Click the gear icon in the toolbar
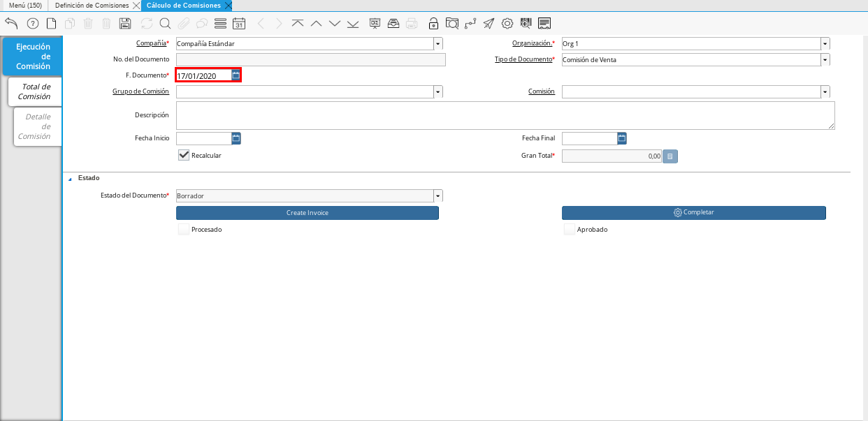This screenshot has width=868, height=421. coord(507,23)
